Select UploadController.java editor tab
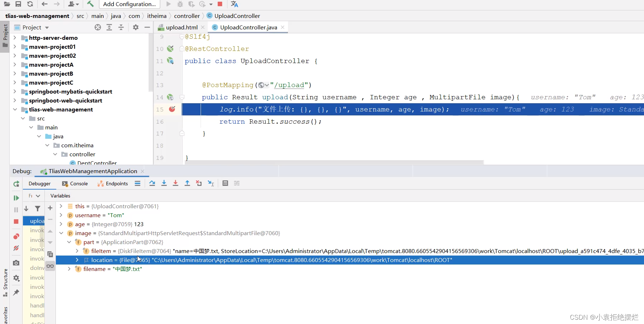This screenshot has width=644, height=324. [249, 27]
